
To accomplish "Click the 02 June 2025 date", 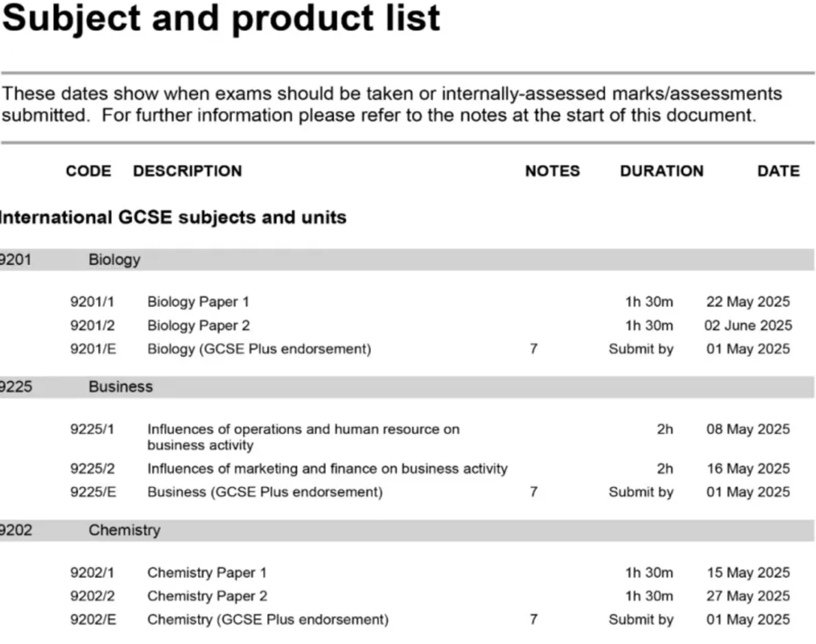I will click(x=748, y=326).
